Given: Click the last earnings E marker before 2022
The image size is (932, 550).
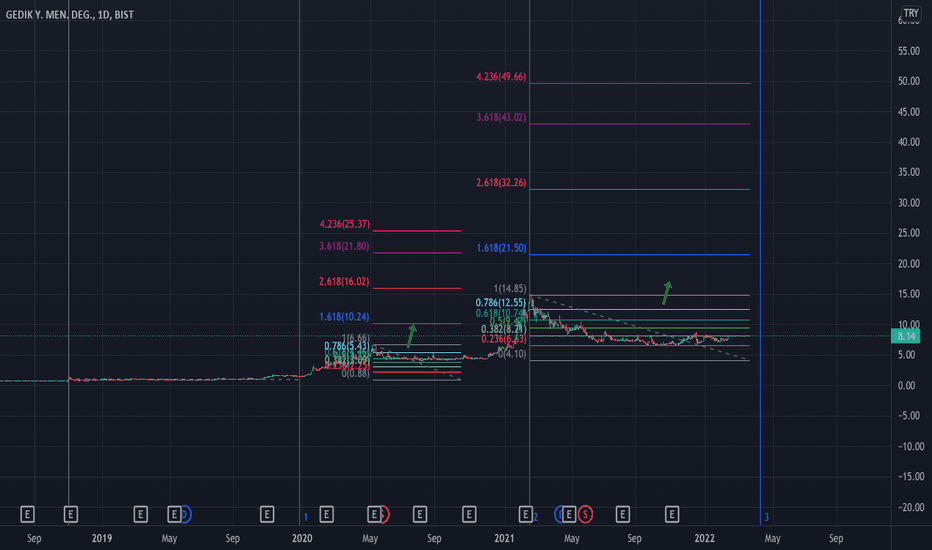Looking at the screenshot, I should coord(672,514).
